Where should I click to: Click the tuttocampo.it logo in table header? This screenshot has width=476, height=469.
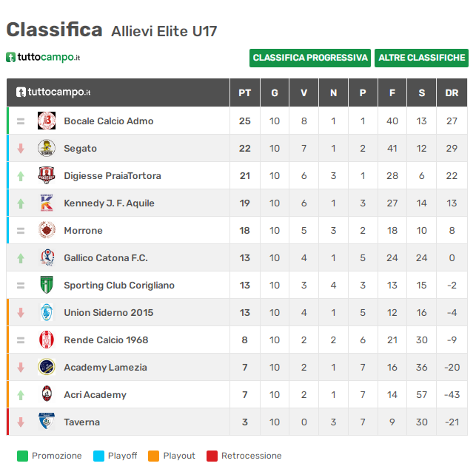(53, 92)
